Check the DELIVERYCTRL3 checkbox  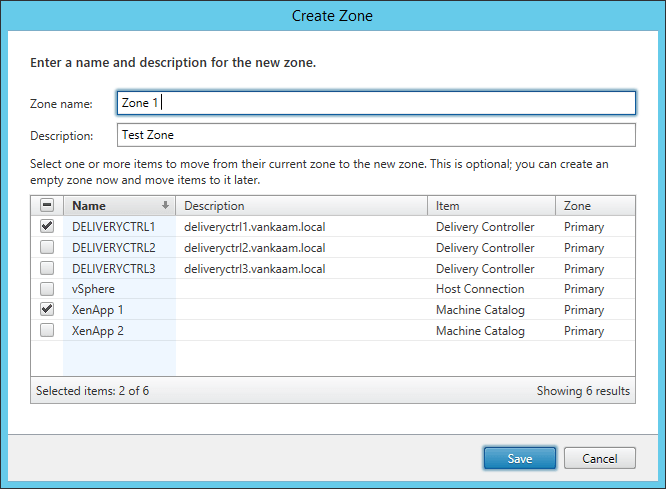pos(47,269)
